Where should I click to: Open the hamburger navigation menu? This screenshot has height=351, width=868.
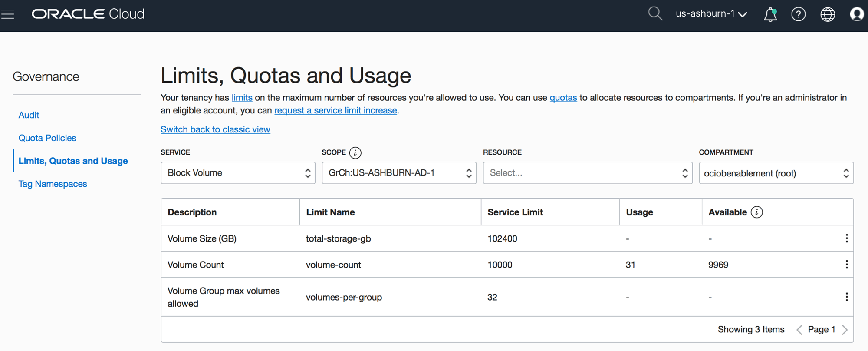click(7, 14)
